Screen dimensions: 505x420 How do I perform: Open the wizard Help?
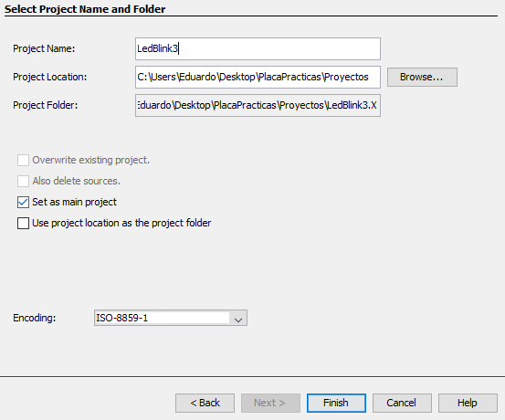[468, 403]
